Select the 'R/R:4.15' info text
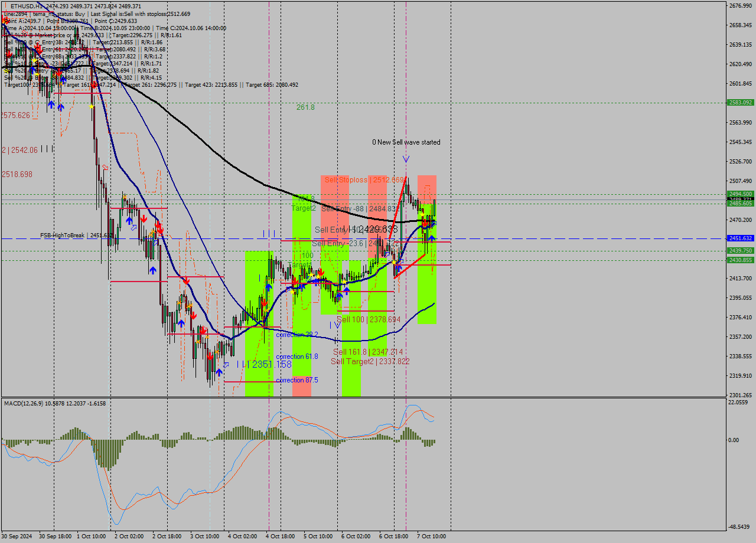 click(x=151, y=77)
